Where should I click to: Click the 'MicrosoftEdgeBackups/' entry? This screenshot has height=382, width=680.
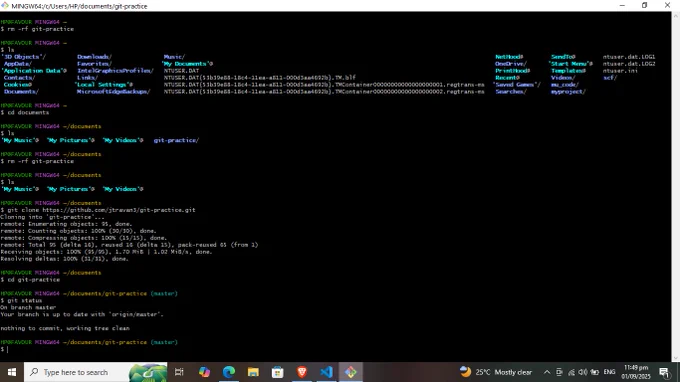114,91
